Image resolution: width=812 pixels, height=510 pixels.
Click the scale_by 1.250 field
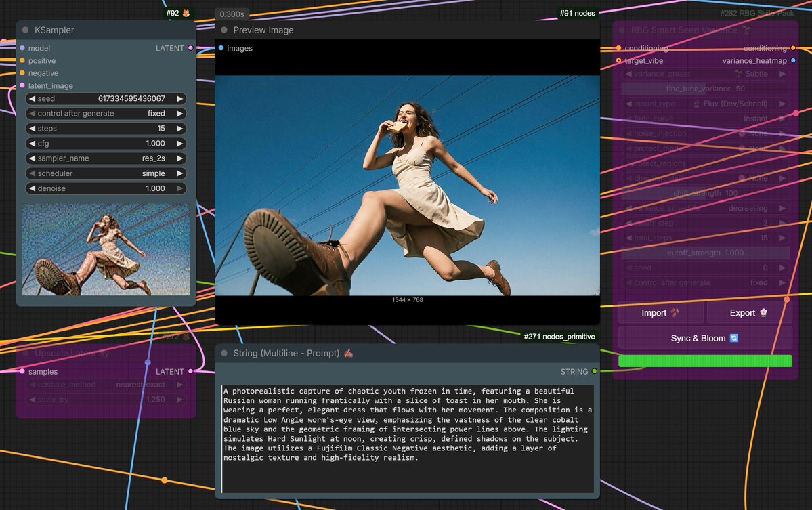[x=106, y=400]
